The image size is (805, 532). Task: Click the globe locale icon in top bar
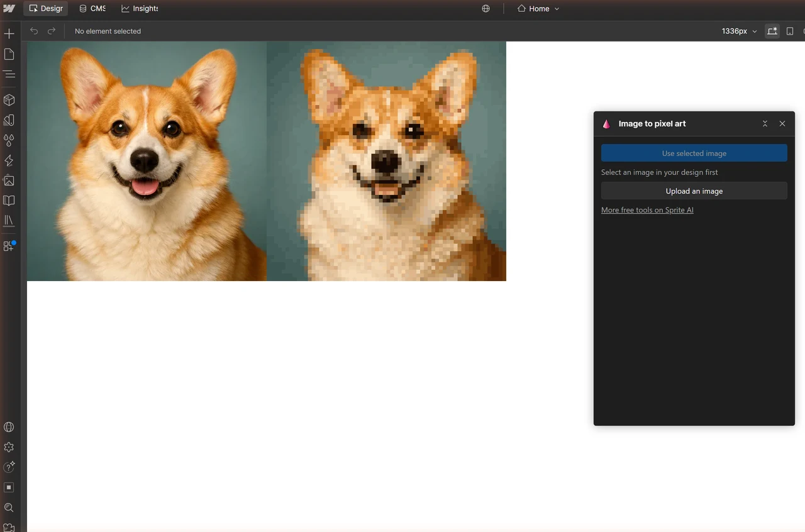(486, 9)
